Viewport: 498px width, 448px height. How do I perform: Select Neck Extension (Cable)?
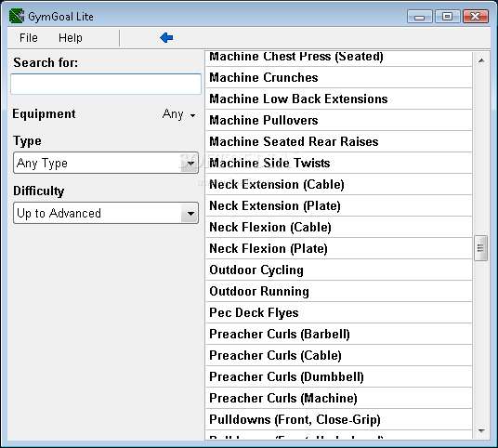tap(339, 184)
